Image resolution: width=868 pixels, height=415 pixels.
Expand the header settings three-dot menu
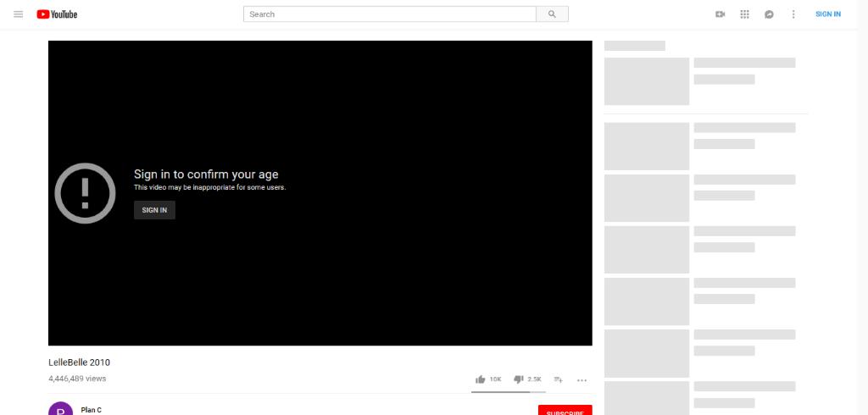793,14
